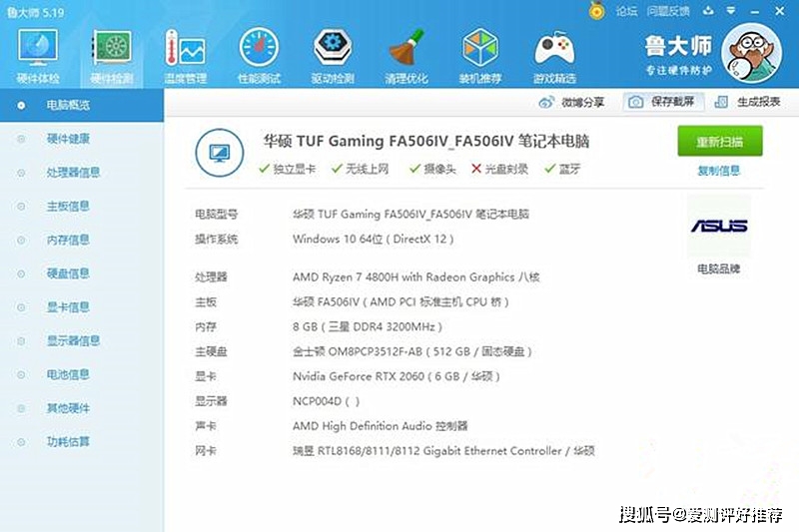Click 生成报表 generate report button

[747, 102]
